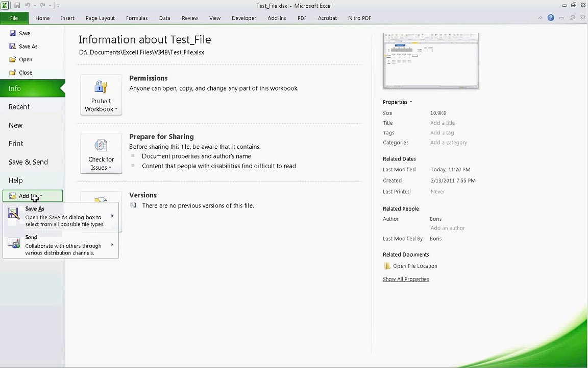588x368 pixels.
Task: Click Add a title field
Action: (443, 123)
